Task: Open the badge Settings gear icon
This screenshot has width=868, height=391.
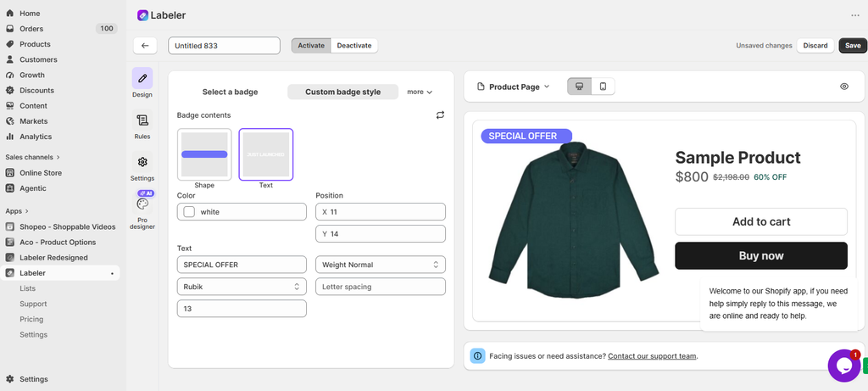Action: pos(142,162)
